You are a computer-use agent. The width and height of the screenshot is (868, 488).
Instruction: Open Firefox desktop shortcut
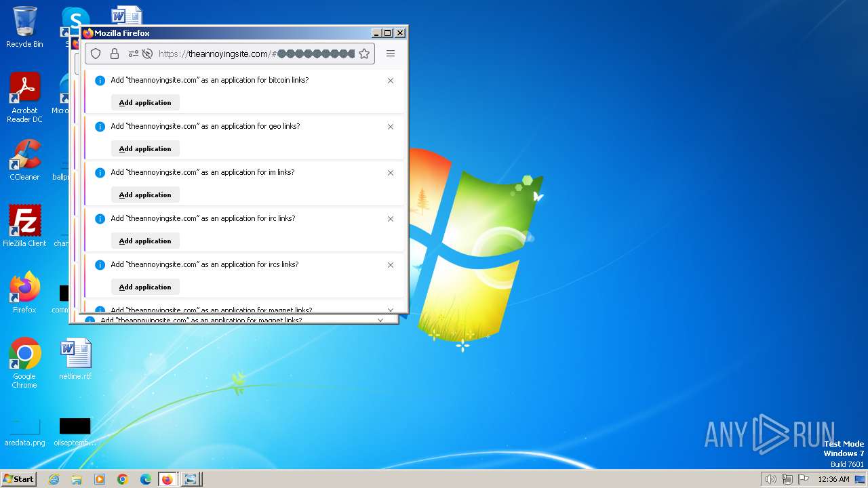tap(24, 292)
